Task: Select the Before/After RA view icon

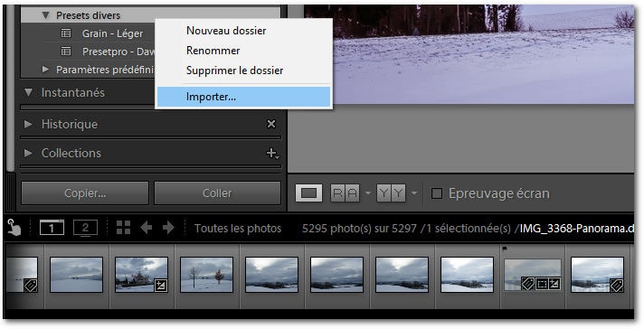Action: point(345,193)
